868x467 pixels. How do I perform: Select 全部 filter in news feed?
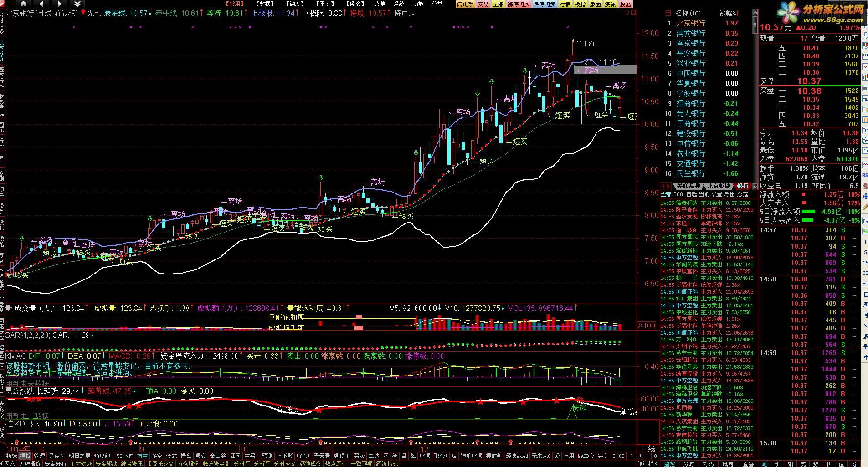click(666, 194)
